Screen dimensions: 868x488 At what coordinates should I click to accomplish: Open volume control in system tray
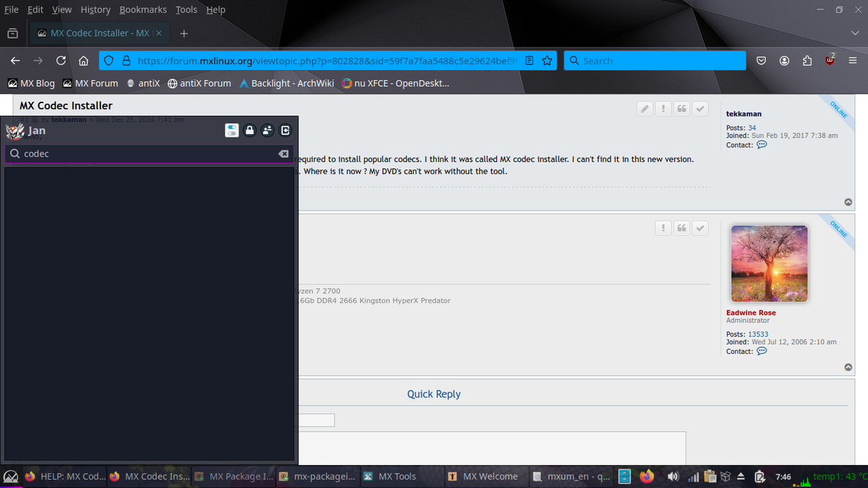tap(673, 476)
